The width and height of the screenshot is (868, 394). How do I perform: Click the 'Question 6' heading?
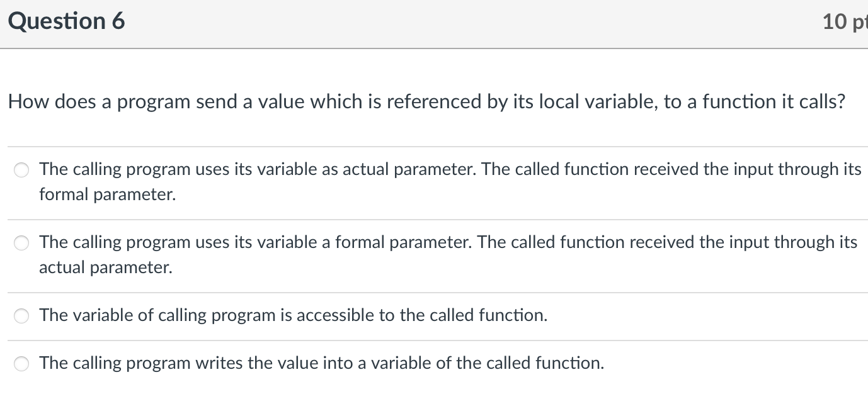coord(66,21)
